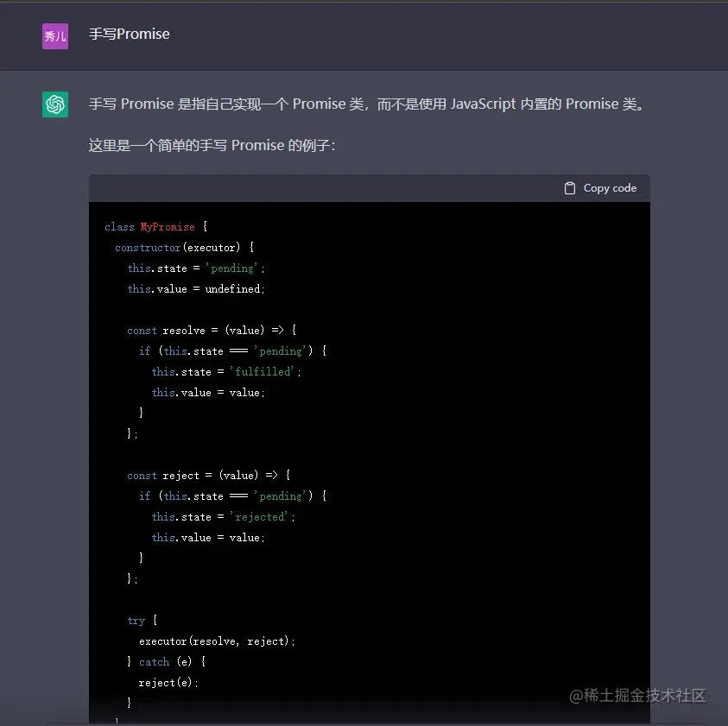Click the Copy code button
Screen dimensions: 728x726
coord(600,188)
